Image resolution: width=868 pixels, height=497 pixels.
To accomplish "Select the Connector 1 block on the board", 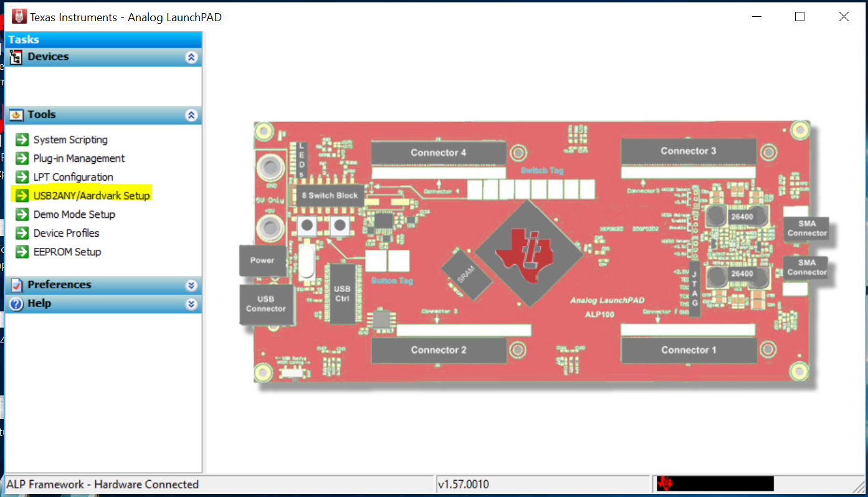I will coord(689,350).
